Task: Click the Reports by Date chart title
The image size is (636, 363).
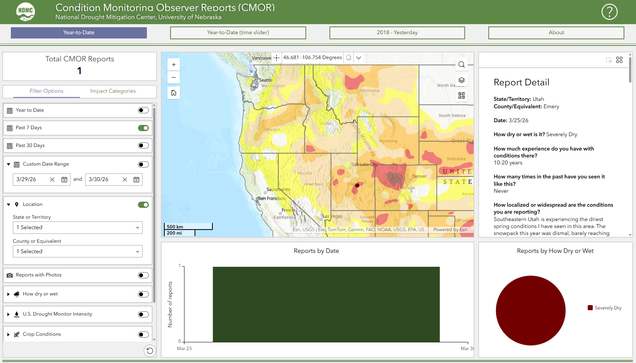Action: coord(316,251)
